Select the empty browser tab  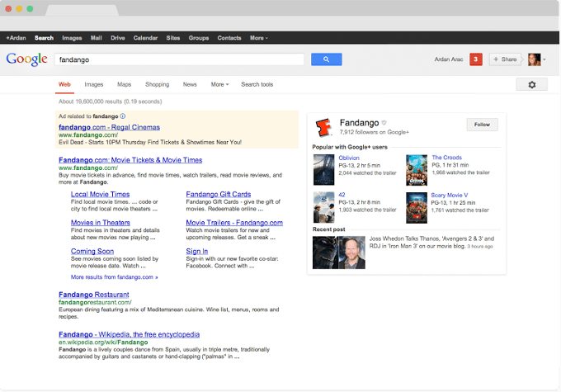coord(82,10)
